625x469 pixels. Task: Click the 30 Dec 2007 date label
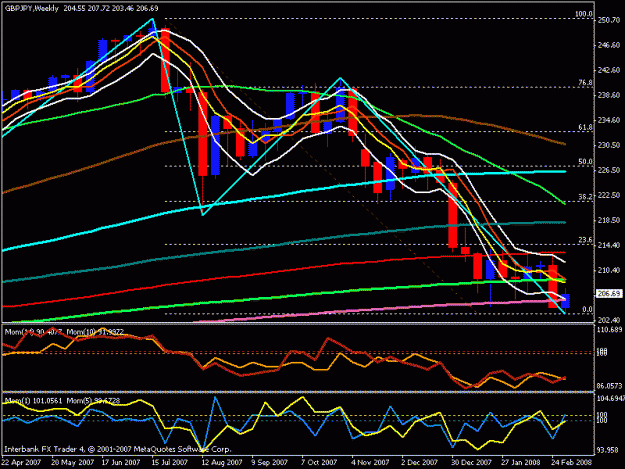click(x=471, y=462)
